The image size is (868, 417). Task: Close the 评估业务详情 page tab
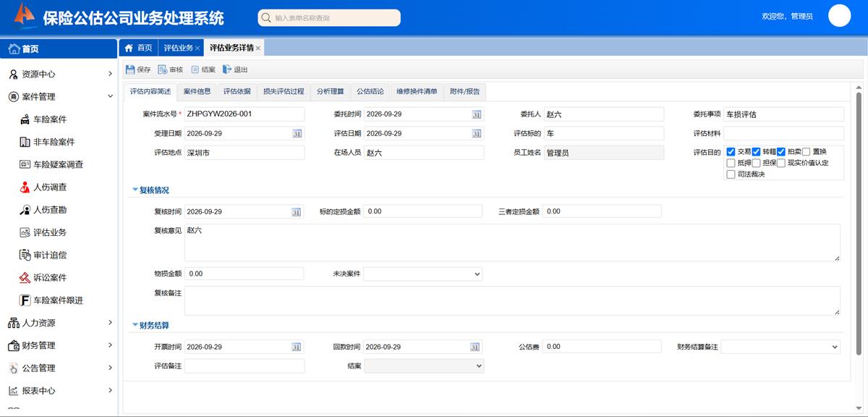pyautogui.click(x=258, y=49)
